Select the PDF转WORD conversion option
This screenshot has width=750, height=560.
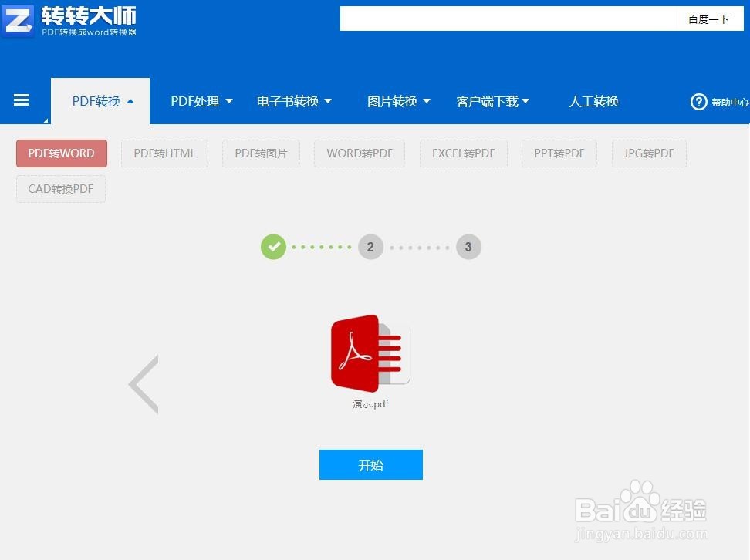pos(61,153)
